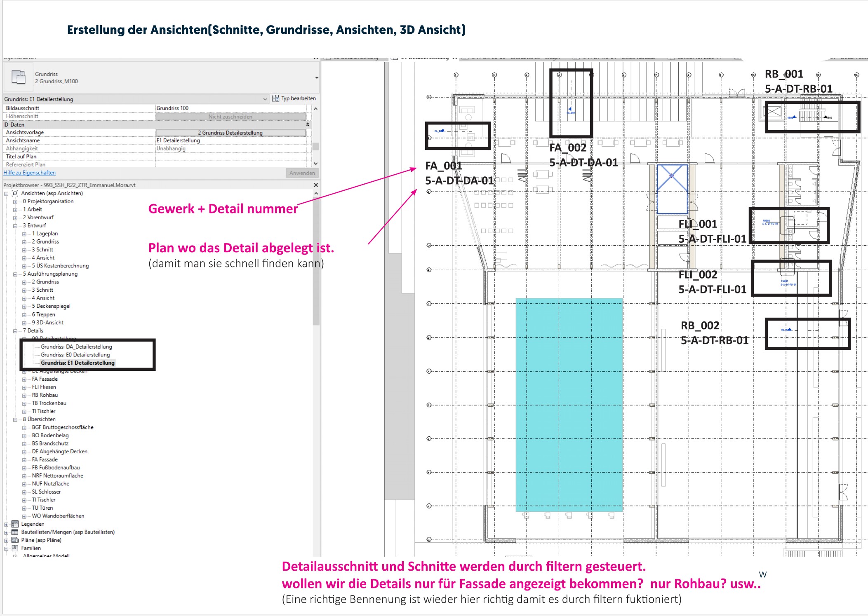Click the Familien icon in project browser
The height and width of the screenshot is (616, 868).
pos(15,548)
